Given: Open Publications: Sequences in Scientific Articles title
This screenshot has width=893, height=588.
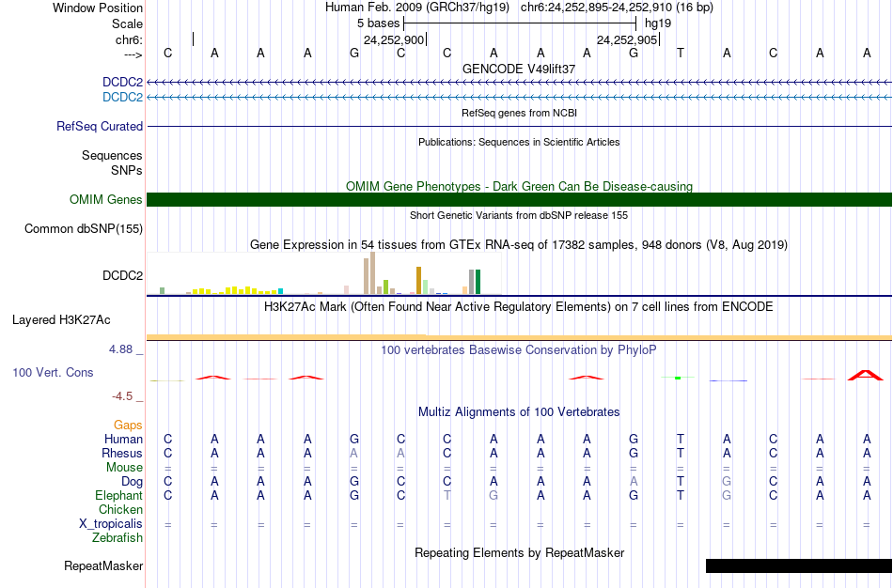Looking at the screenshot, I should point(519,142).
